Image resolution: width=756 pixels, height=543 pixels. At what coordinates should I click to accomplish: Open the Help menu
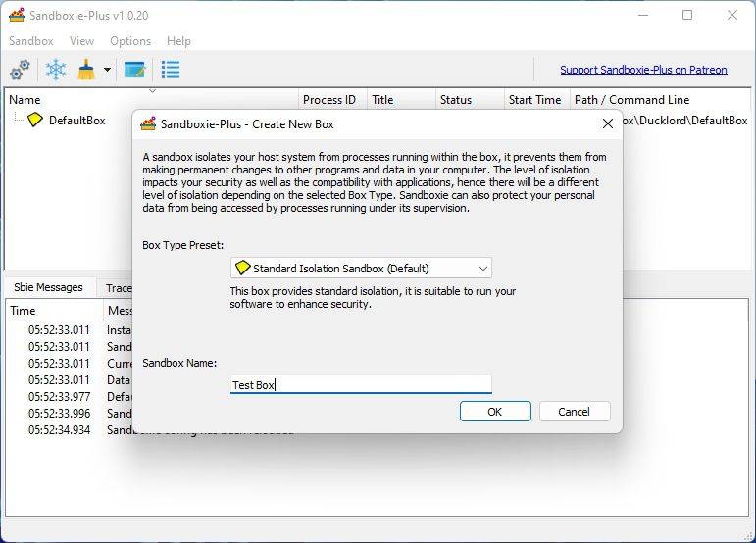[178, 41]
